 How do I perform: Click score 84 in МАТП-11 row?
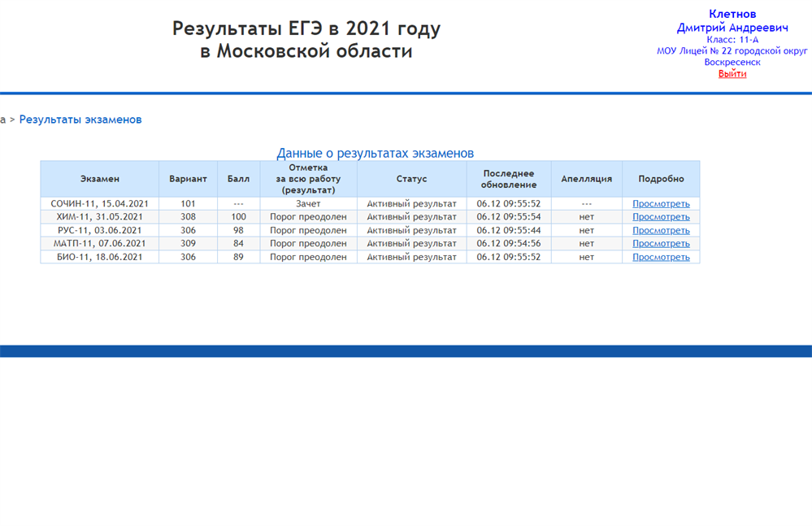point(238,243)
